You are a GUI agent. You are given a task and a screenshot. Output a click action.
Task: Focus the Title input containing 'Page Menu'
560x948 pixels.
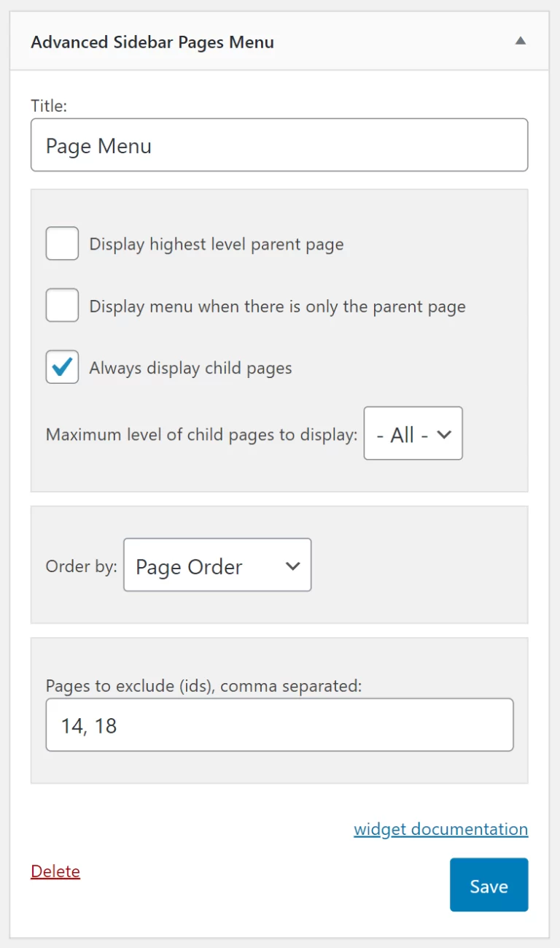click(x=279, y=144)
